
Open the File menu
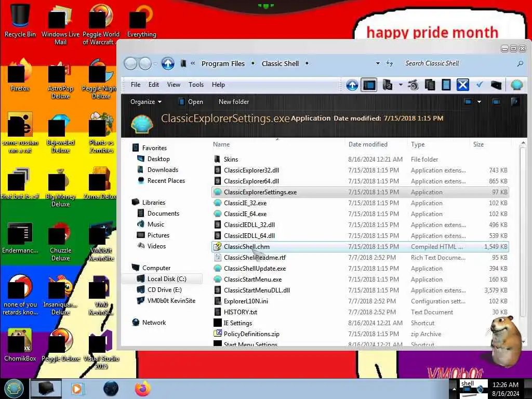click(136, 85)
